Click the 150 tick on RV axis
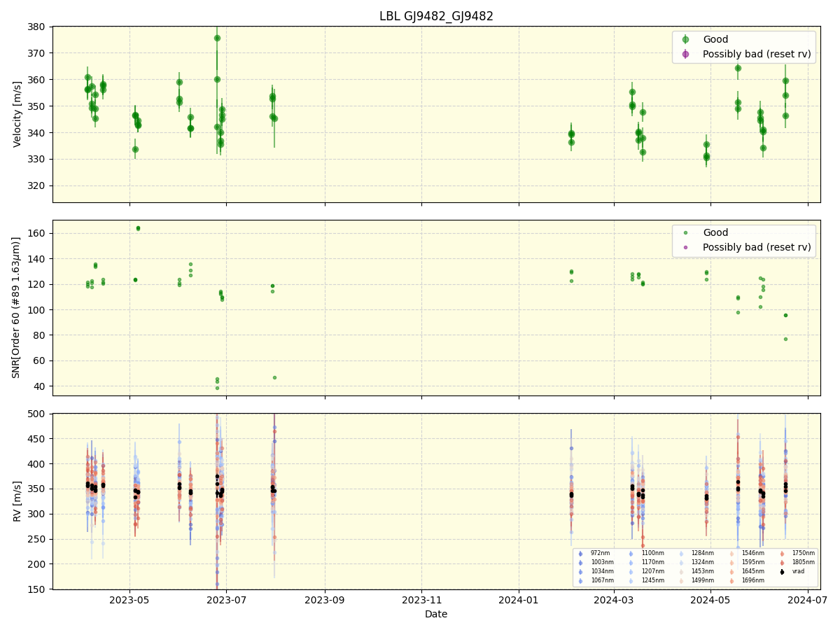Screen dimensions: 840x630 click(37, 589)
